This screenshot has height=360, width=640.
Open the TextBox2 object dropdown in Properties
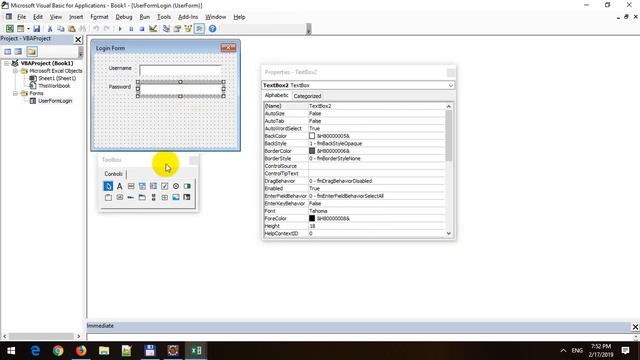coord(451,85)
